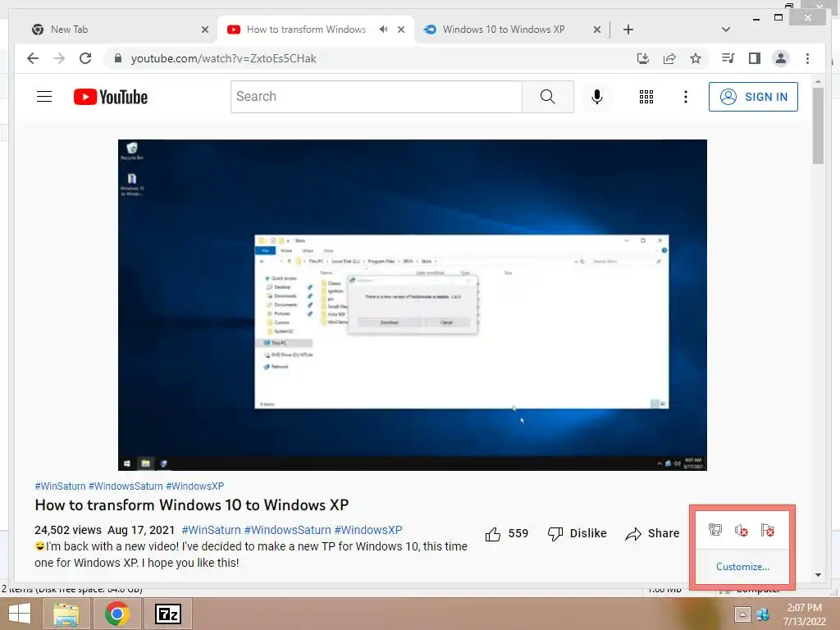Open the Windows Start button

(20, 614)
